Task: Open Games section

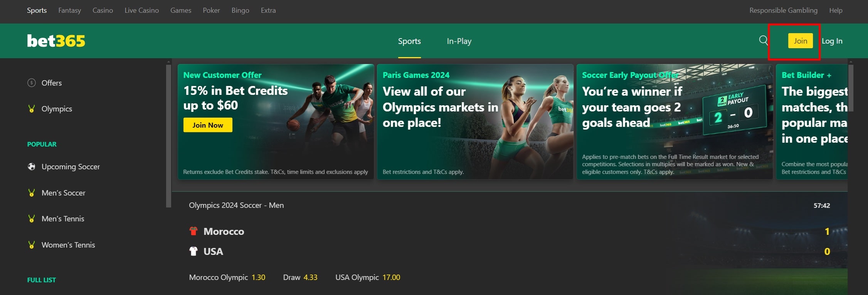Action: tap(181, 10)
